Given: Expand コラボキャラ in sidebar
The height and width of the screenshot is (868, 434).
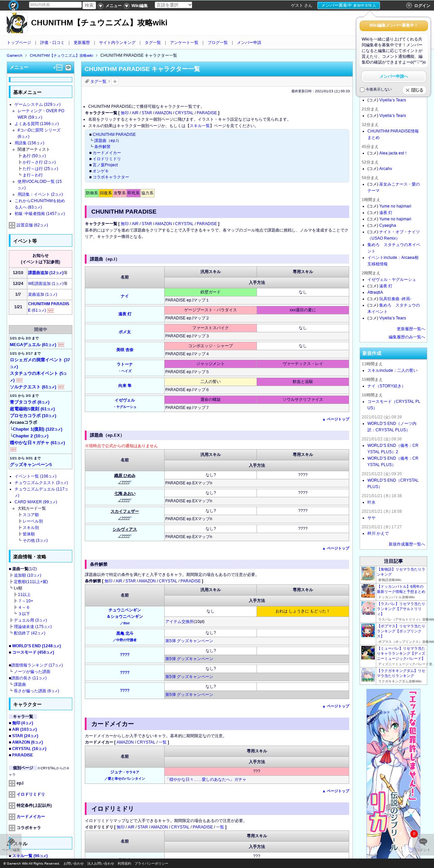Looking at the screenshot, I should pos(12,828).
